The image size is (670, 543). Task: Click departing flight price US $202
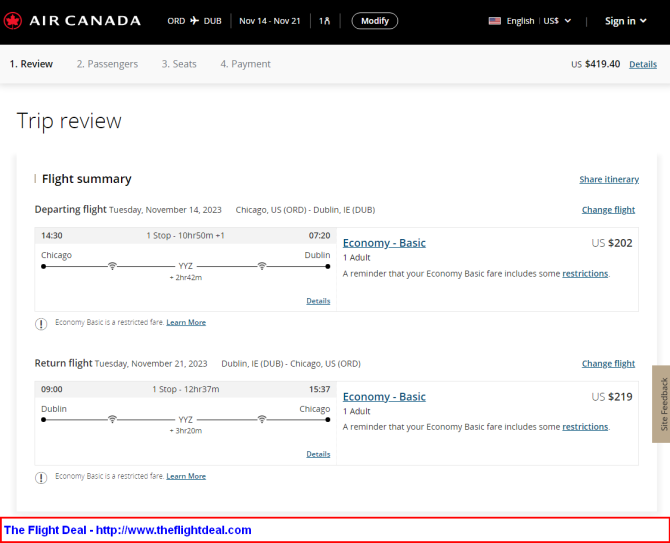click(x=611, y=243)
